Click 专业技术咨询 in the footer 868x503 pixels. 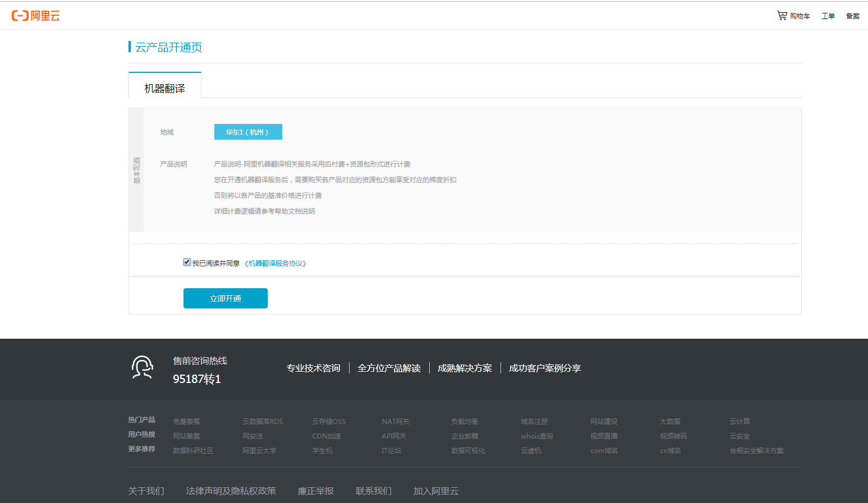pyautogui.click(x=314, y=368)
